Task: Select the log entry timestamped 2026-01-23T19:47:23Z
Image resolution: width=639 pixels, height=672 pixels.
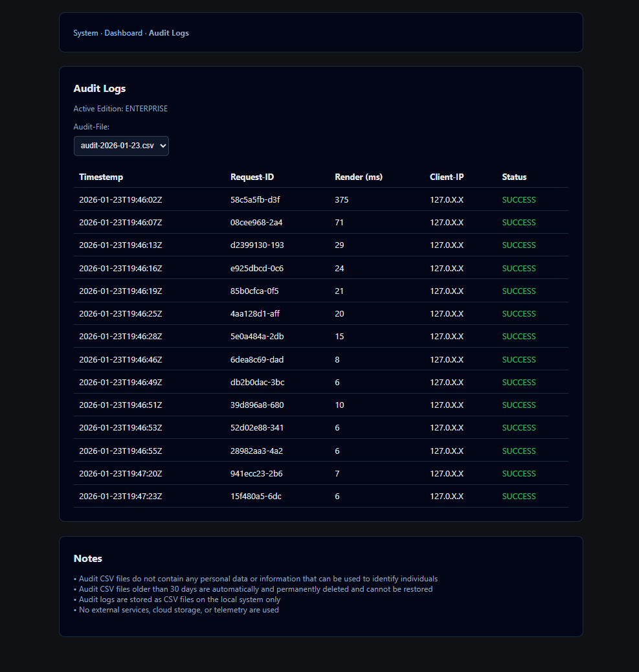Action: click(x=120, y=496)
